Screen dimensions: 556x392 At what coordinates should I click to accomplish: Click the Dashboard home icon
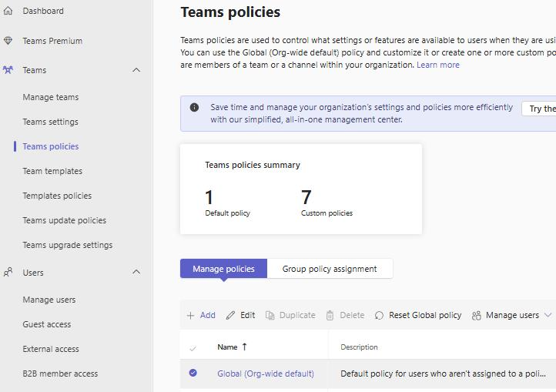(8, 11)
